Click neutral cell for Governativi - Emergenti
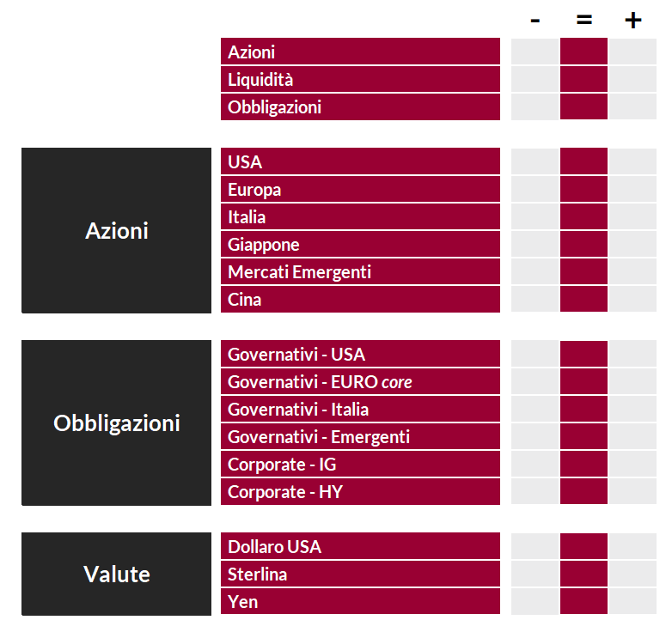This screenshot has width=672, height=620. point(583,436)
